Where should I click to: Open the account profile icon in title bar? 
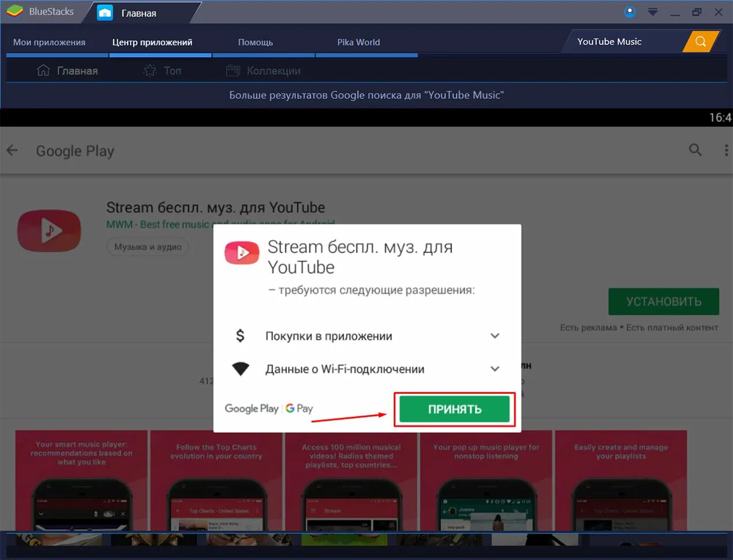point(630,12)
